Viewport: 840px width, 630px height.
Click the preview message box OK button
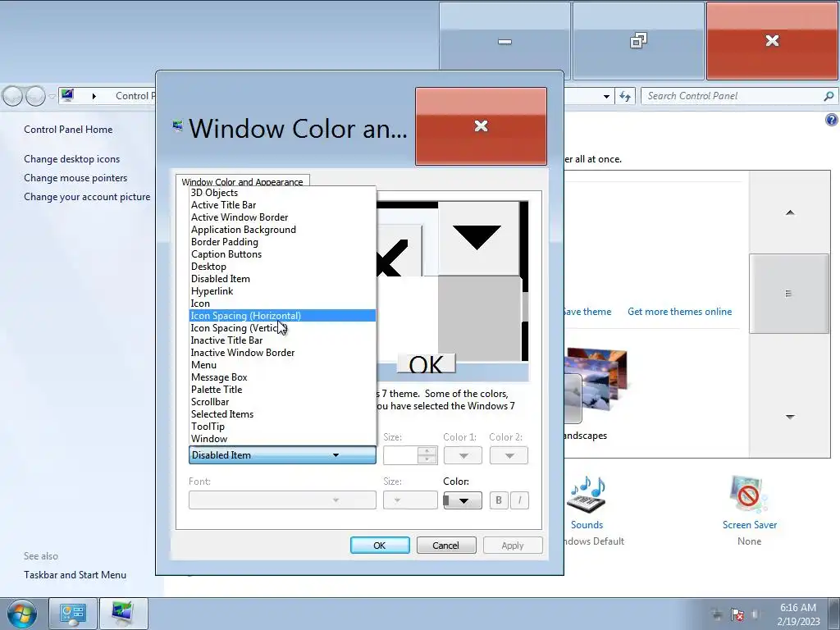coord(426,363)
